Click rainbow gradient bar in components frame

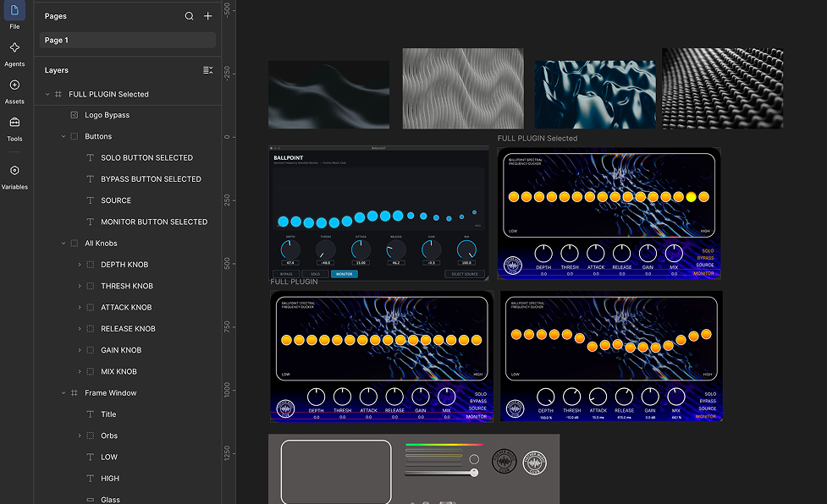point(444,445)
